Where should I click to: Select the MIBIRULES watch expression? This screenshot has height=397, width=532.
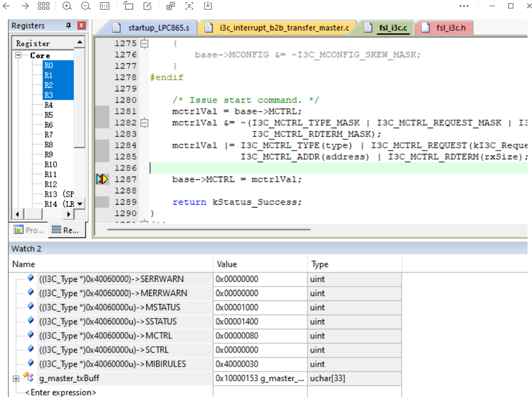pos(112,364)
